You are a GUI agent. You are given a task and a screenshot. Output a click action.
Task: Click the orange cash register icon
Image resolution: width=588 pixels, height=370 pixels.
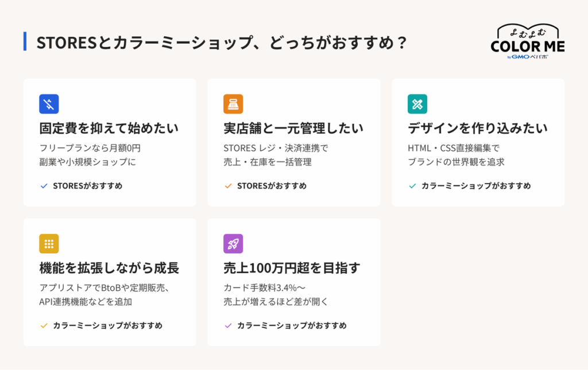pos(233,104)
